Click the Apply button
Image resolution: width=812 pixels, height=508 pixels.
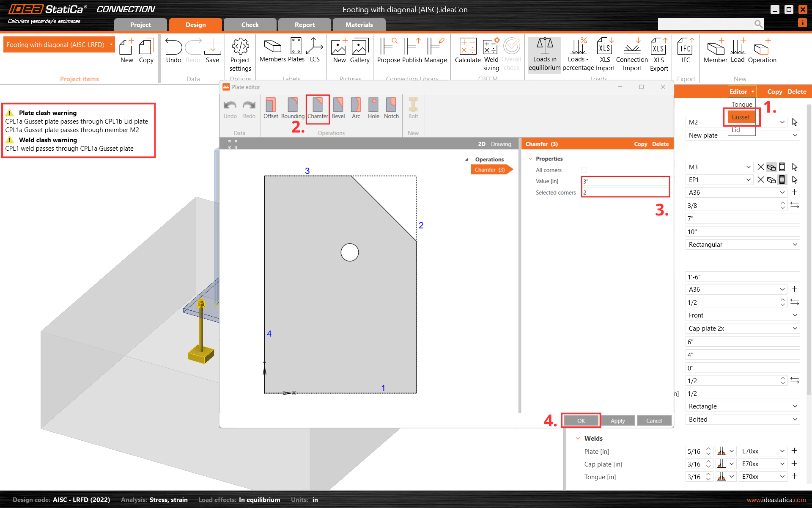(617, 420)
